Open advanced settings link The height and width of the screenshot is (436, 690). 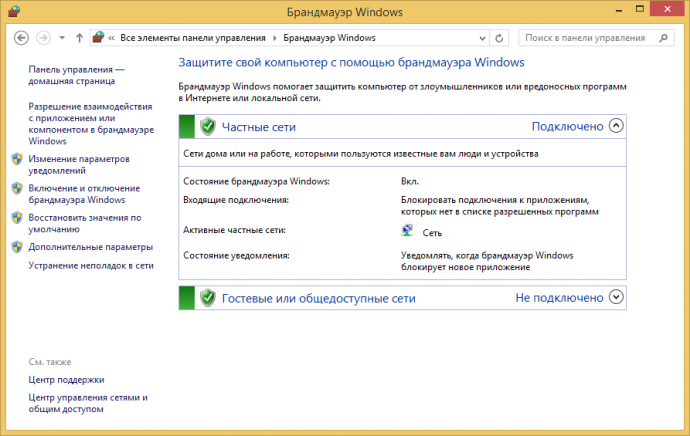pos(91,247)
